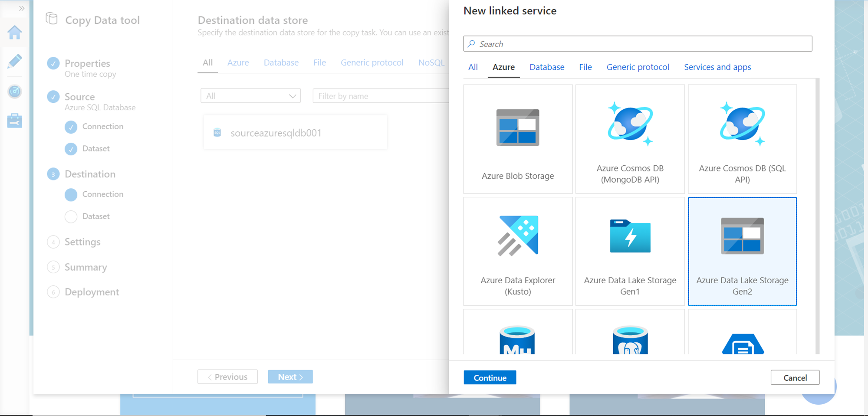Go to Properties wizard step
Image resolution: width=868 pixels, height=416 pixels.
[87, 63]
